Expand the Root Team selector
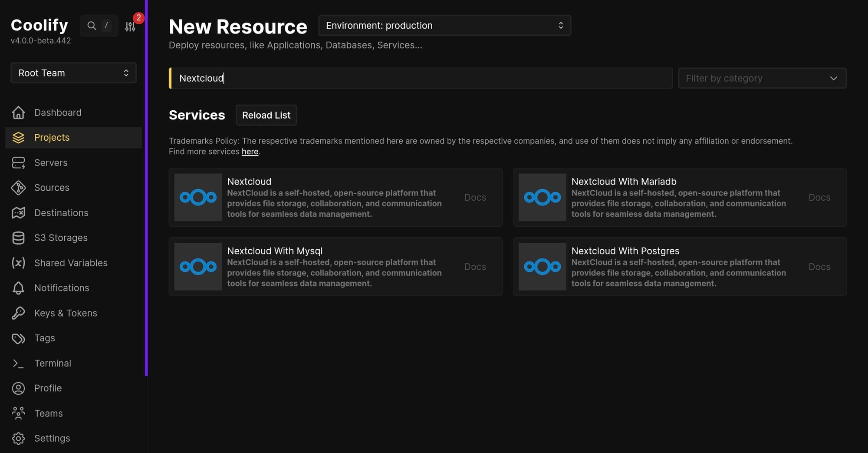Viewport: 868px width, 453px height. click(73, 73)
